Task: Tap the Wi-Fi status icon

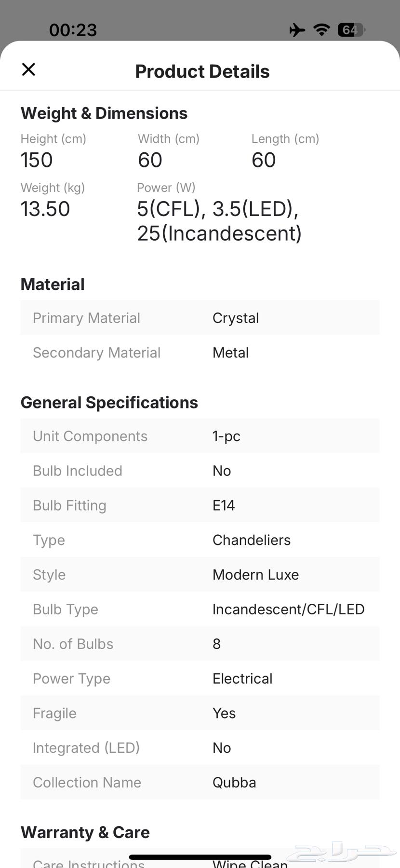Action: click(x=321, y=30)
